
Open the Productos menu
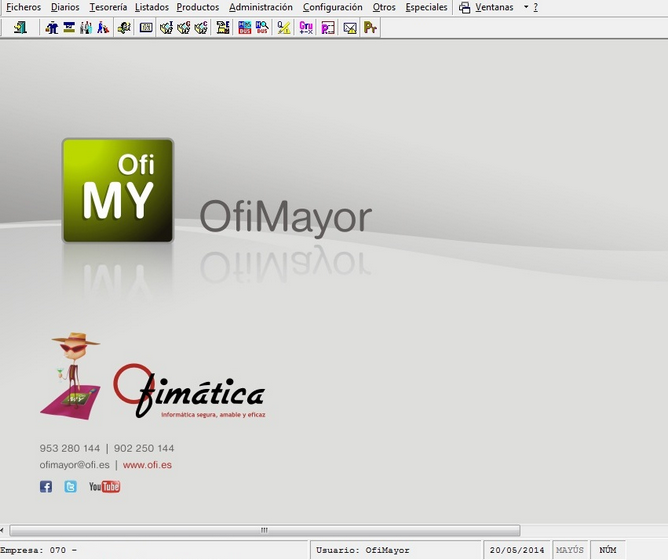point(198,7)
